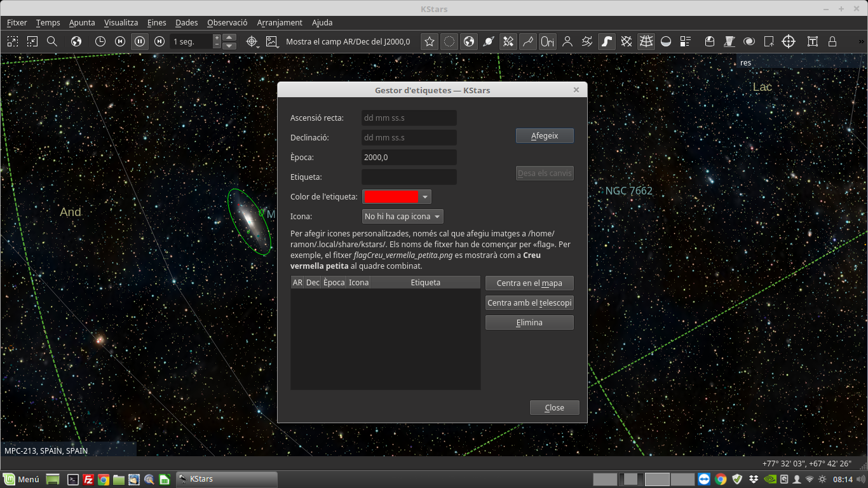Click Centra amb el telescopi button
This screenshot has width=868, height=488.
(x=529, y=303)
